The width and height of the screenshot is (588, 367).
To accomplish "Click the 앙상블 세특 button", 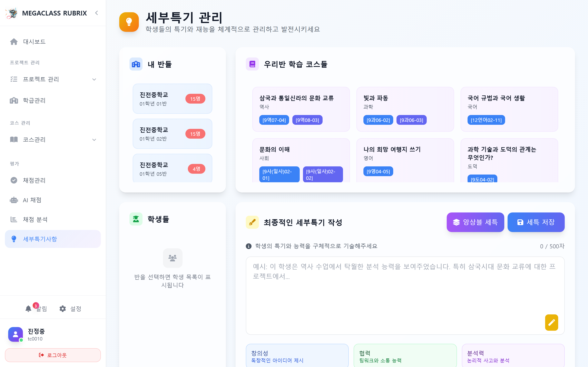I will 475,222.
